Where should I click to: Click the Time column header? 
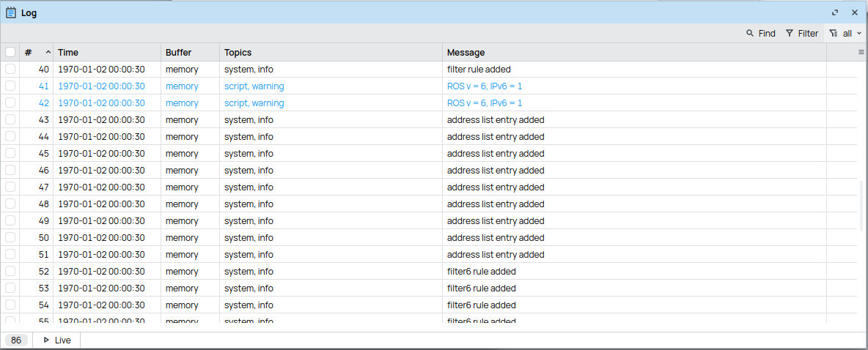68,53
